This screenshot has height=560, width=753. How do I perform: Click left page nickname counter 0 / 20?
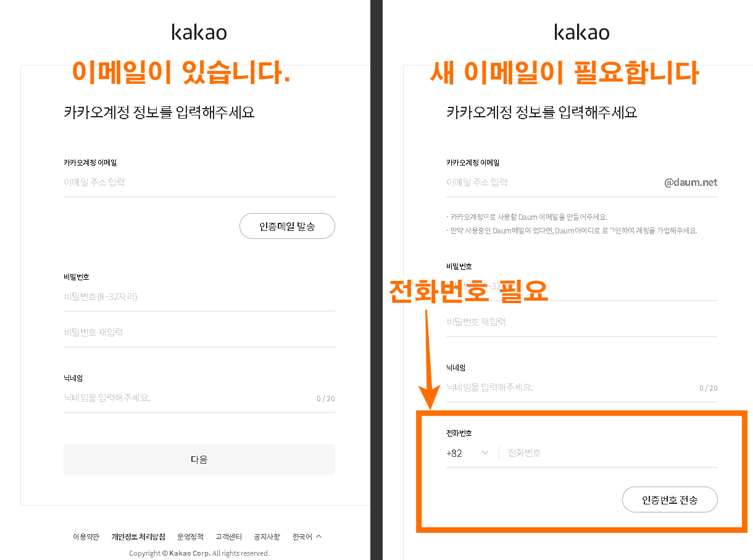pyautogui.click(x=326, y=399)
